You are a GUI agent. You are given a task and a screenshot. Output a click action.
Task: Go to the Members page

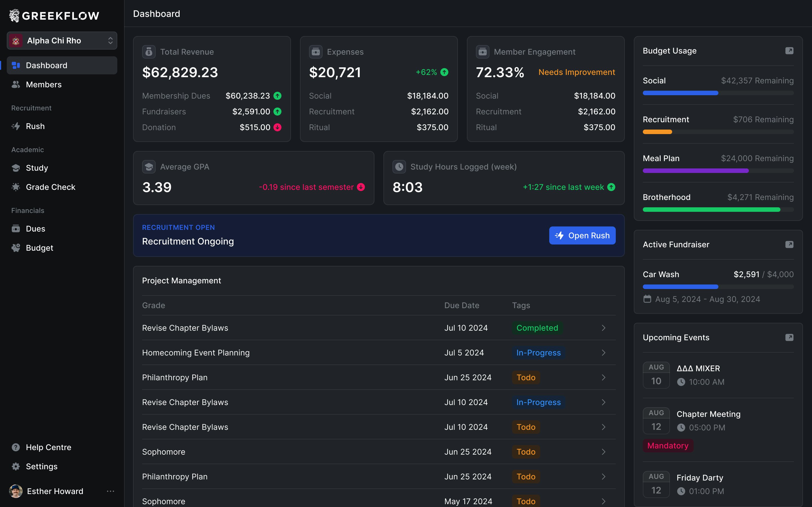[x=44, y=84]
